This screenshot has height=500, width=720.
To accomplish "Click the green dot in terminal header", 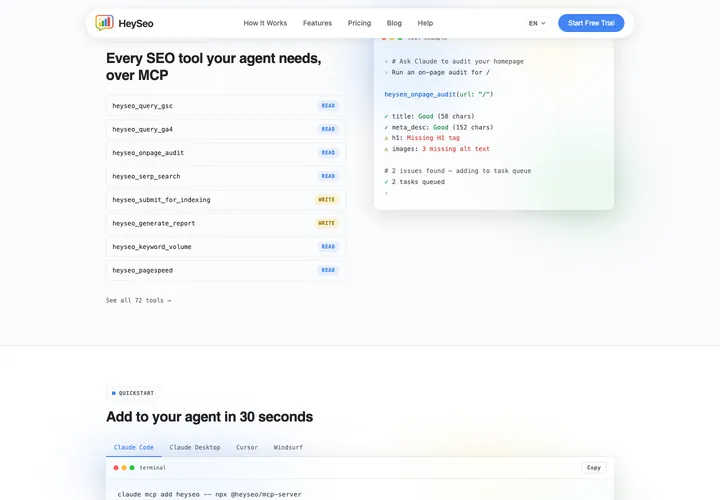I will click(132, 468).
